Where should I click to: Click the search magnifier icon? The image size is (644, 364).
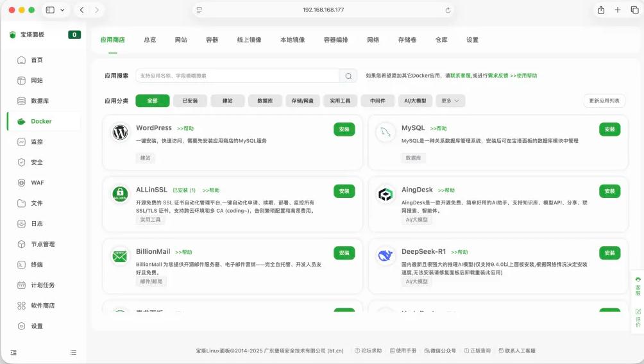pos(348,76)
